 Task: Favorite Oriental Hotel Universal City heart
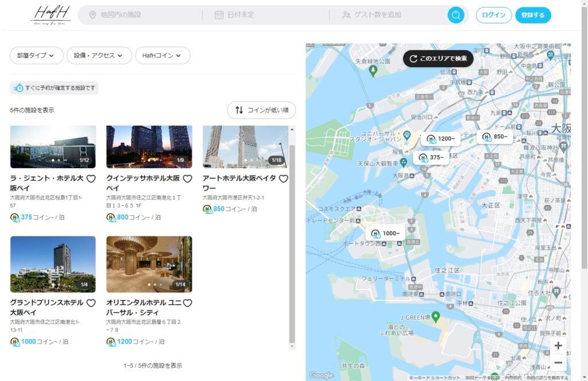click(187, 303)
